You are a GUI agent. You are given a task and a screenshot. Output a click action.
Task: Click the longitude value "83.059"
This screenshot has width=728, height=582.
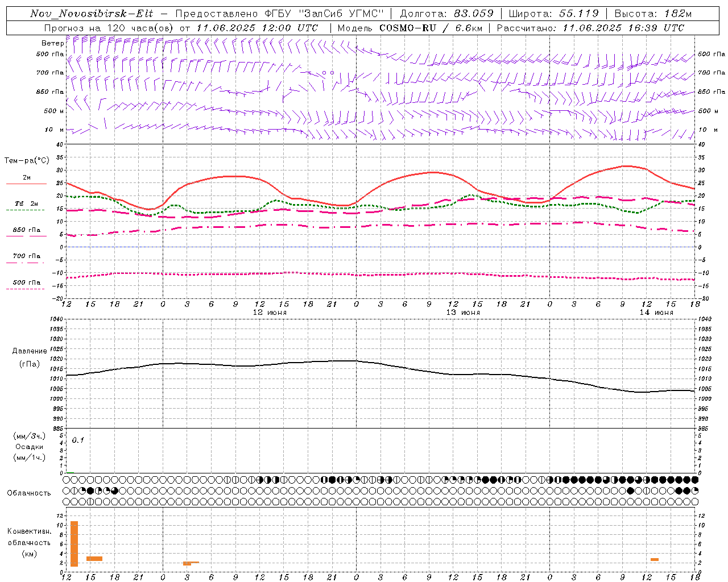474,14
